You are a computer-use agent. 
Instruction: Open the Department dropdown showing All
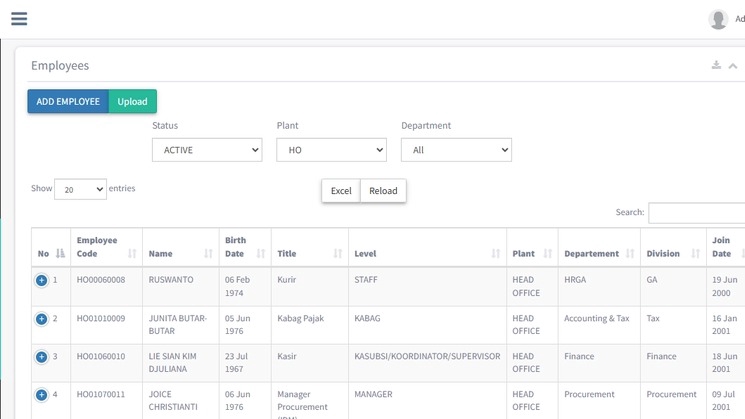coord(456,150)
